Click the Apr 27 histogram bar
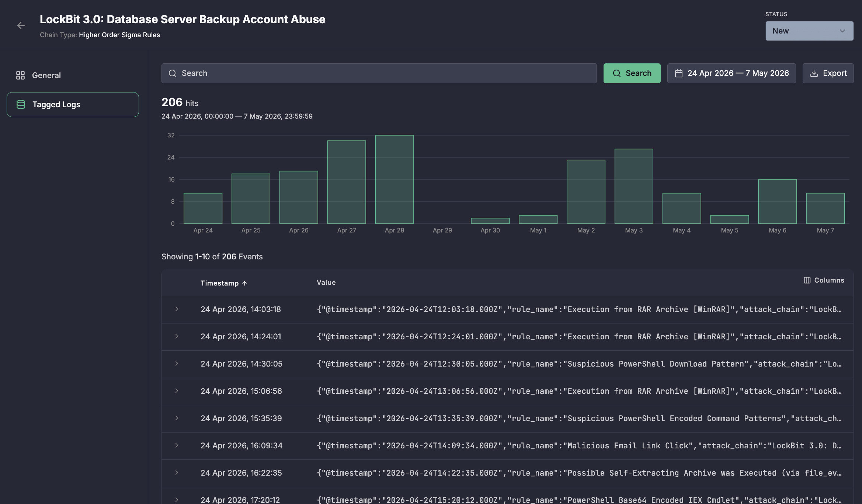This screenshot has width=862, height=504. point(347,182)
